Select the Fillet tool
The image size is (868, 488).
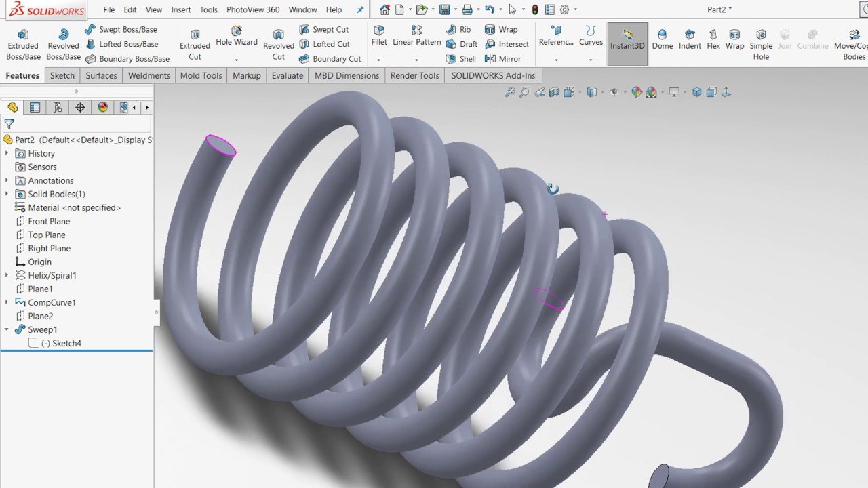point(379,37)
